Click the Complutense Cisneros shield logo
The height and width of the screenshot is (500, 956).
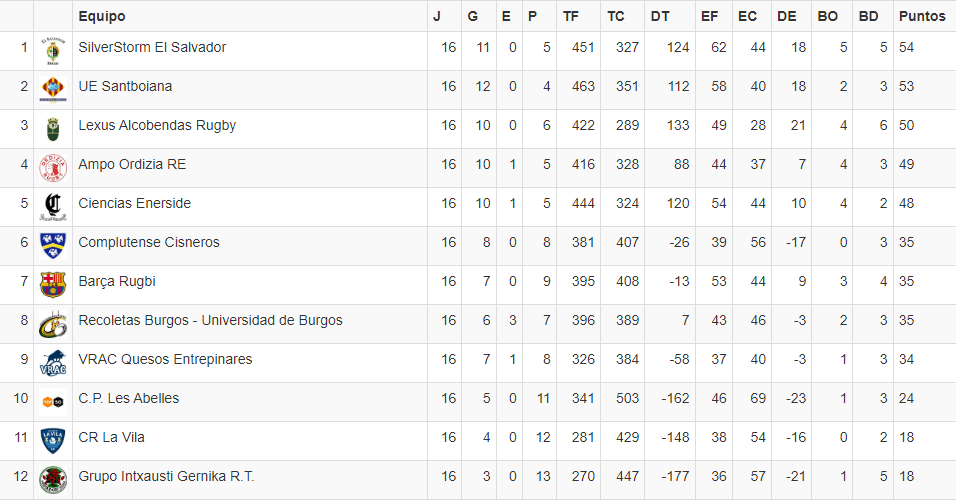pyautogui.click(x=52, y=244)
